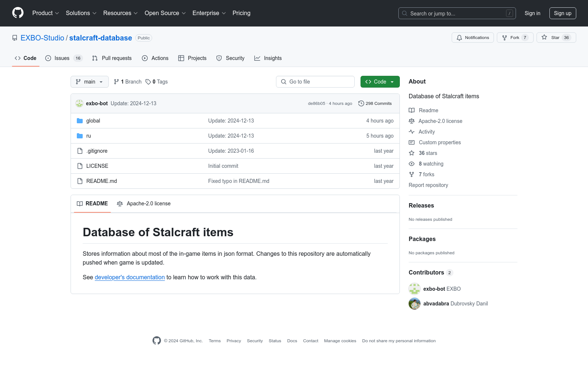Image resolution: width=588 pixels, height=368 pixels.
Task: Open the developer's documentation link
Action: pos(130,277)
